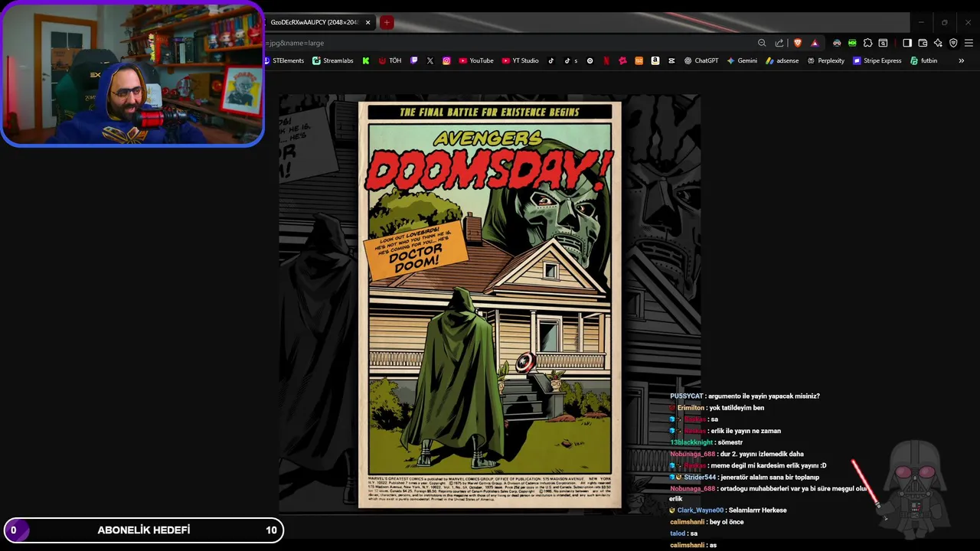This screenshot has height=551, width=980.
Task: Open the Streamlabs bookmark
Action: click(333, 60)
